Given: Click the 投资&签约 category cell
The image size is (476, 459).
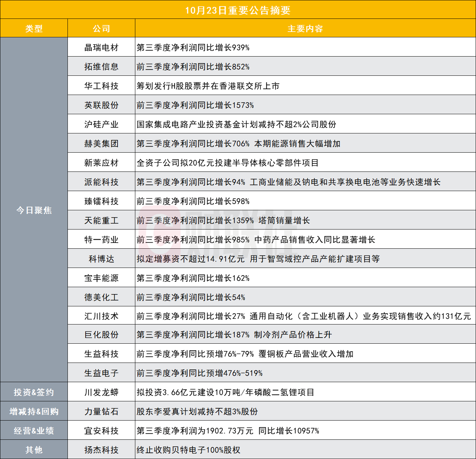Looking at the screenshot, I should coord(34,392).
